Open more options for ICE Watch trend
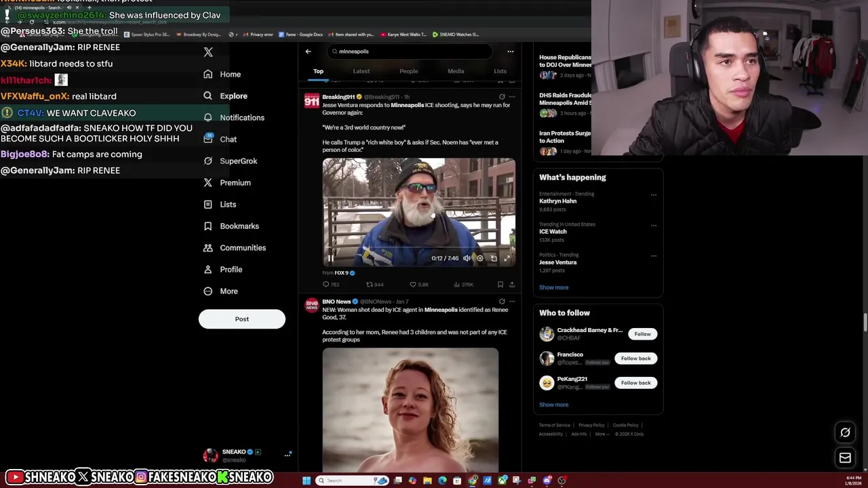 (x=654, y=225)
